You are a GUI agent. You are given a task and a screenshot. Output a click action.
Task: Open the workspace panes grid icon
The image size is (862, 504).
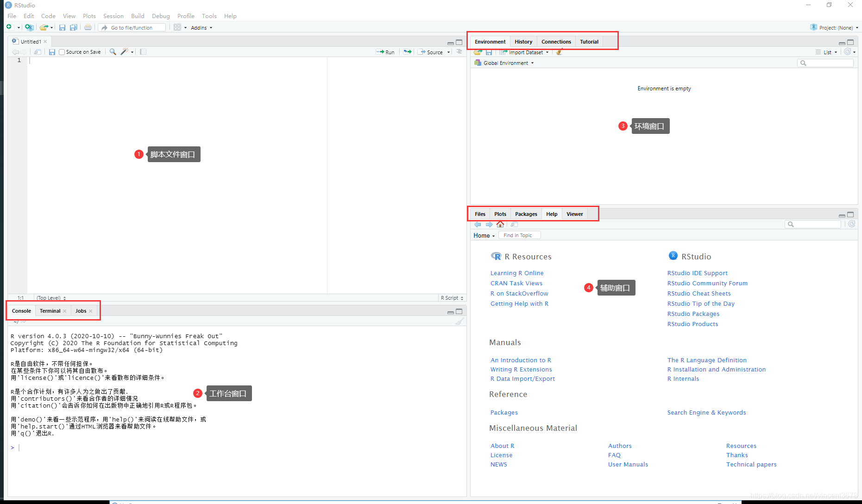click(x=177, y=27)
